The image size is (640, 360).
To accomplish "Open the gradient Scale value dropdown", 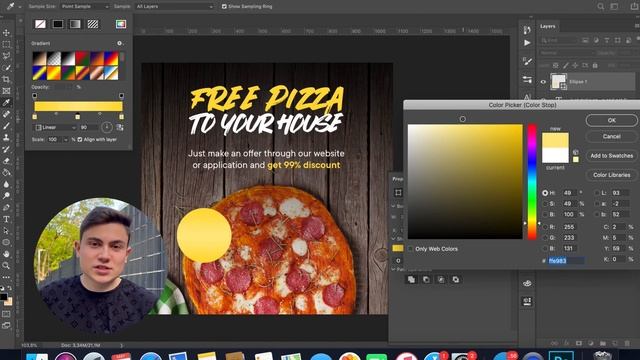I will pyautogui.click(x=66, y=140).
